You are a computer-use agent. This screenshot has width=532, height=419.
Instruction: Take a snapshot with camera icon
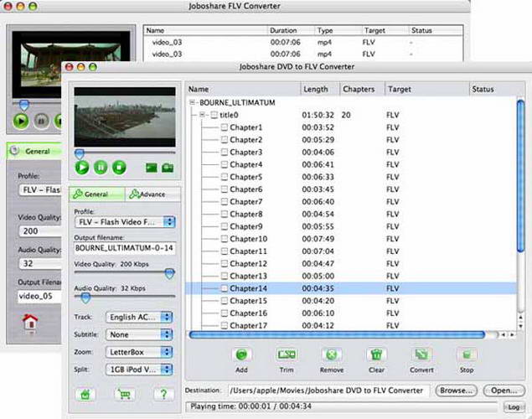point(168,168)
